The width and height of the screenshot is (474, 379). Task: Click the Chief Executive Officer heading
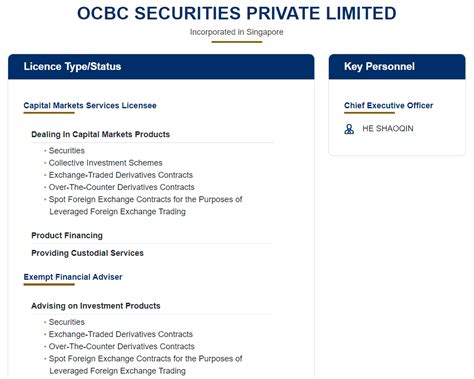point(388,106)
